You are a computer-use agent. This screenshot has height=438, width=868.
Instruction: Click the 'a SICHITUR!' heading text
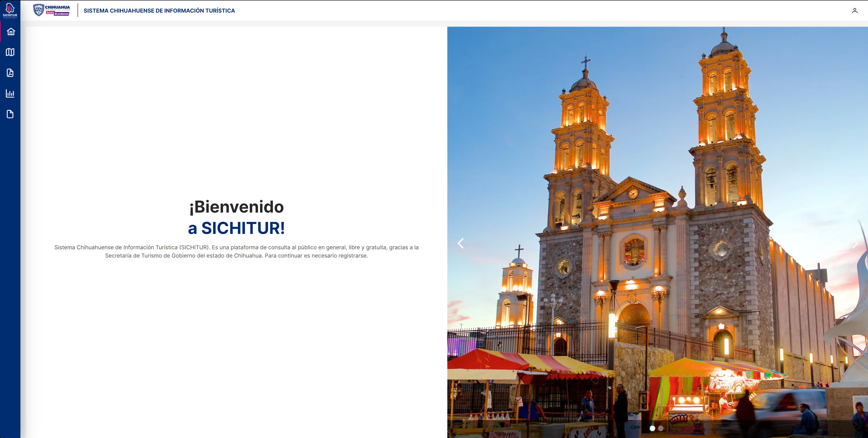pyautogui.click(x=236, y=228)
